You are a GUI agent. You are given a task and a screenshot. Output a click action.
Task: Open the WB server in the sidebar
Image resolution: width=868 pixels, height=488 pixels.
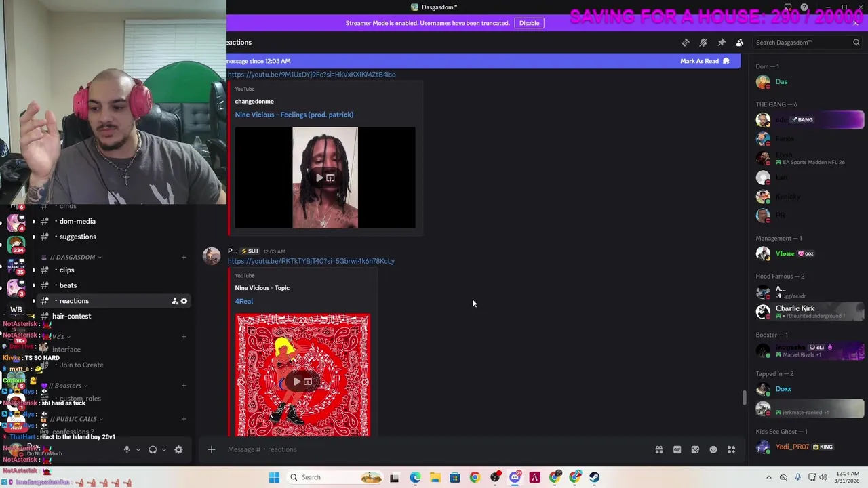(x=16, y=310)
